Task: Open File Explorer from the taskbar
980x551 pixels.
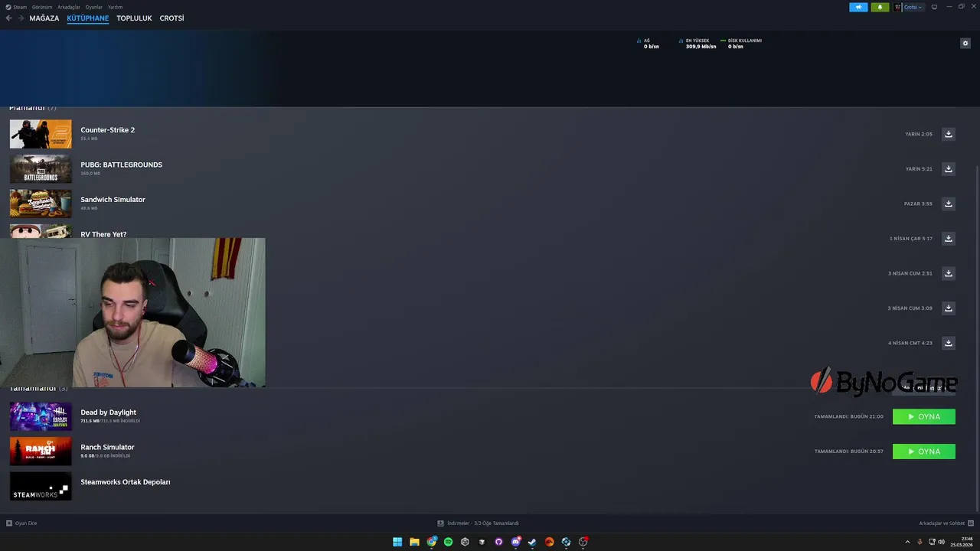Action: pos(414,542)
